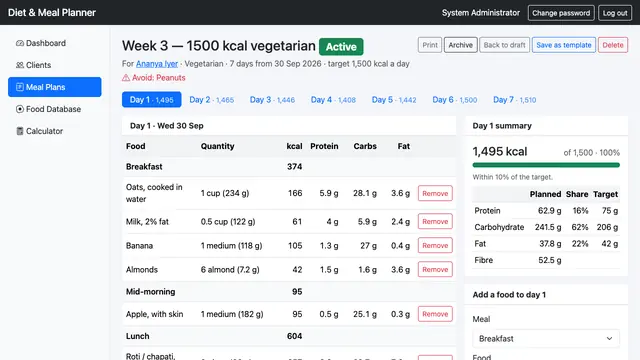Click the Print button
The width and height of the screenshot is (640, 360).
pos(430,45)
